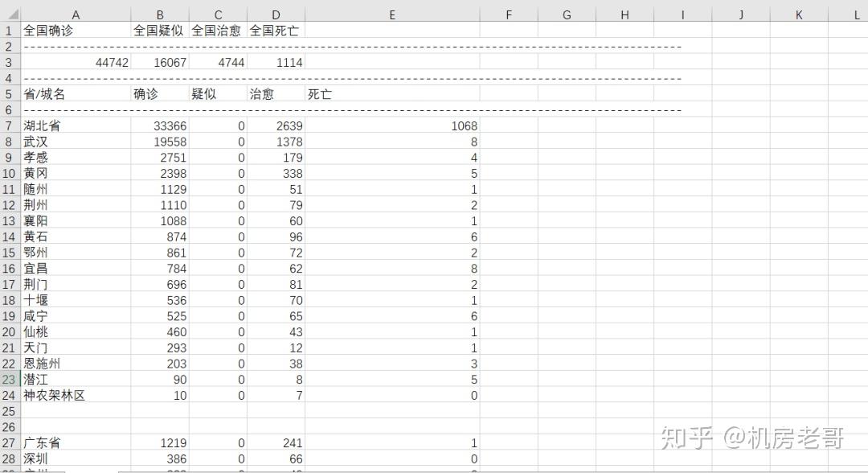Select the 神农架林区 cell
Viewport: 868px width, 473px height.
[x=76, y=396]
